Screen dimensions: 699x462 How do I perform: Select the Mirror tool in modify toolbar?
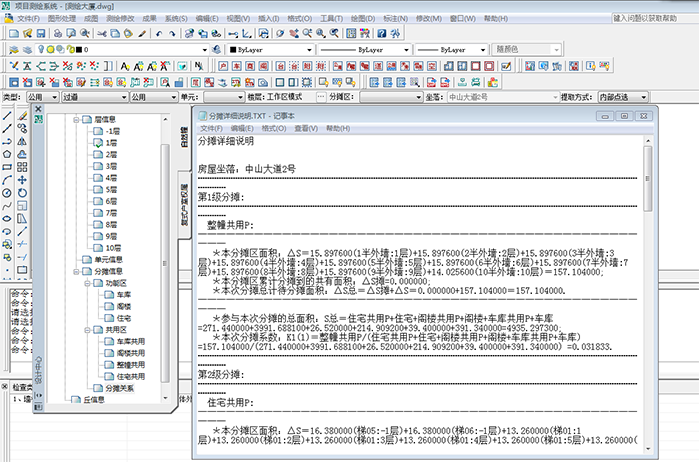tap(22, 141)
